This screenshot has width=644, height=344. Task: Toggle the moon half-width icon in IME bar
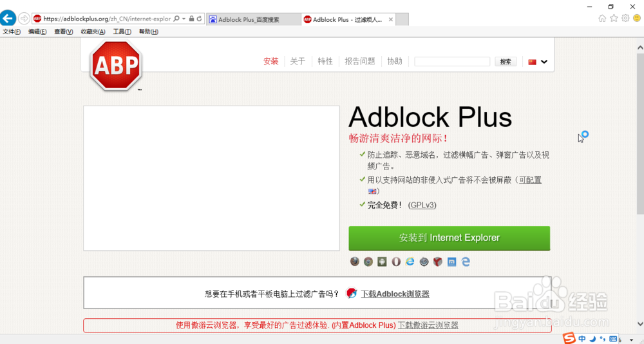592,339
